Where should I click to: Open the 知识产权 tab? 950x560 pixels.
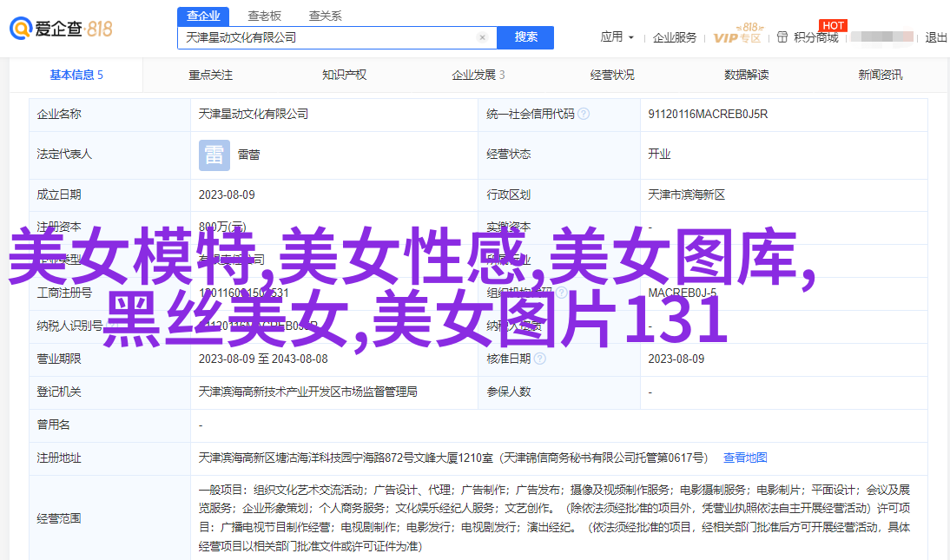pyautogui.click(x=344, y=76)
